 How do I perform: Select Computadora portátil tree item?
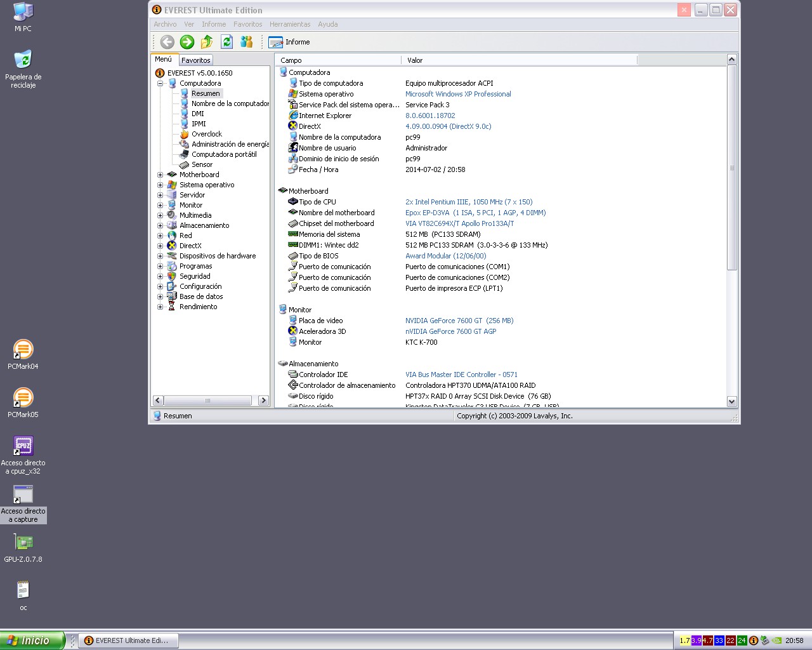tap(224, 154)
